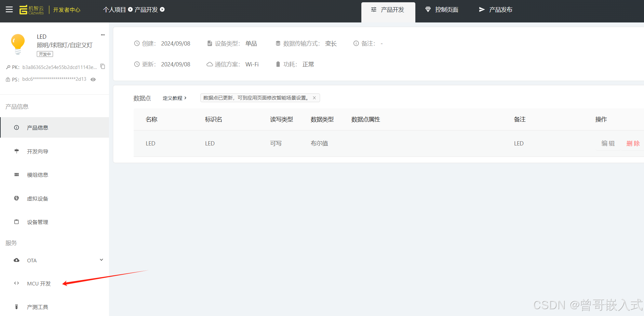Click the 开发向导 signpost icon
This screenshot has height=316, width=644.
pyautogui.click(x=17, y=151)
